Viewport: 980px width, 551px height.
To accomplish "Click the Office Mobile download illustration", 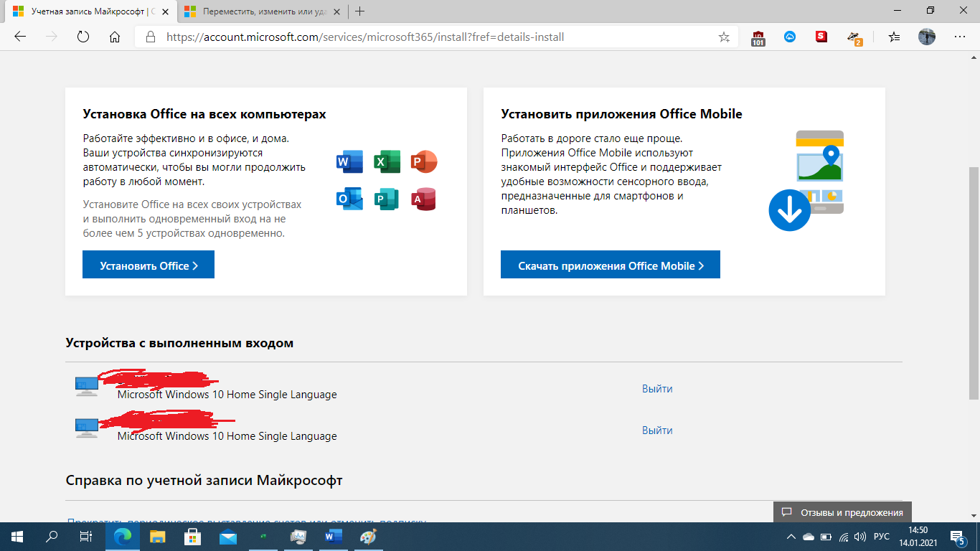I will tap(807, 180).
